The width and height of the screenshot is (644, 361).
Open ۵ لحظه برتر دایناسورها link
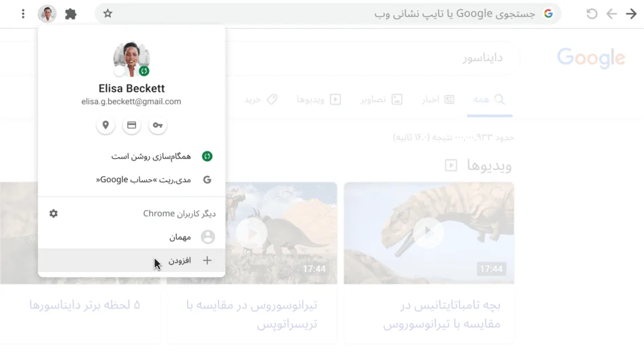tap(84, 305)
